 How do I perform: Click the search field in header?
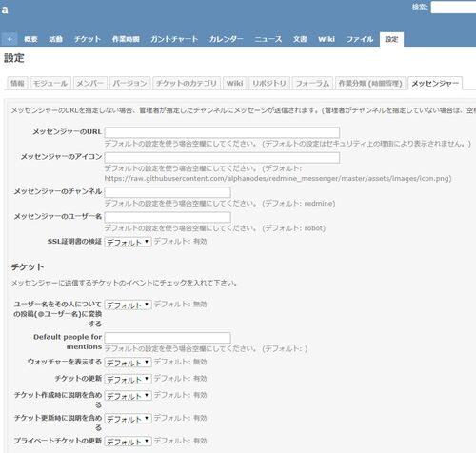click(x=453, y=8)
